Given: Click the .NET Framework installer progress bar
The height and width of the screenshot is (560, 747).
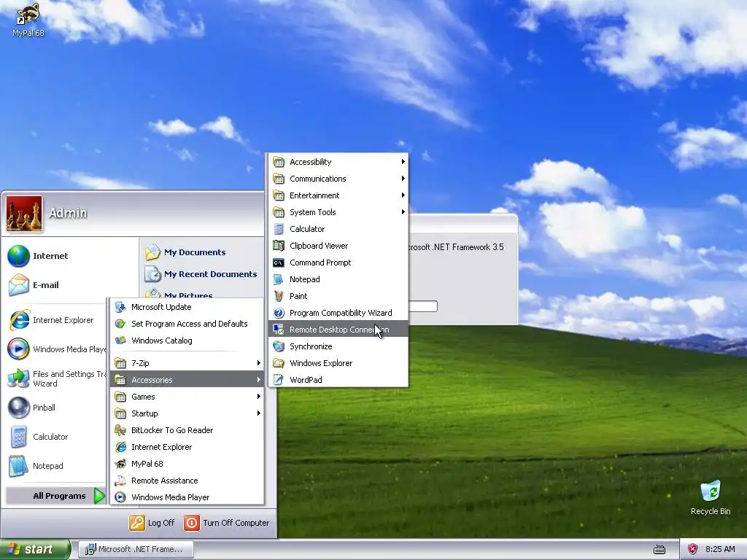Looking at the screenshot, I should pos(422,306).
